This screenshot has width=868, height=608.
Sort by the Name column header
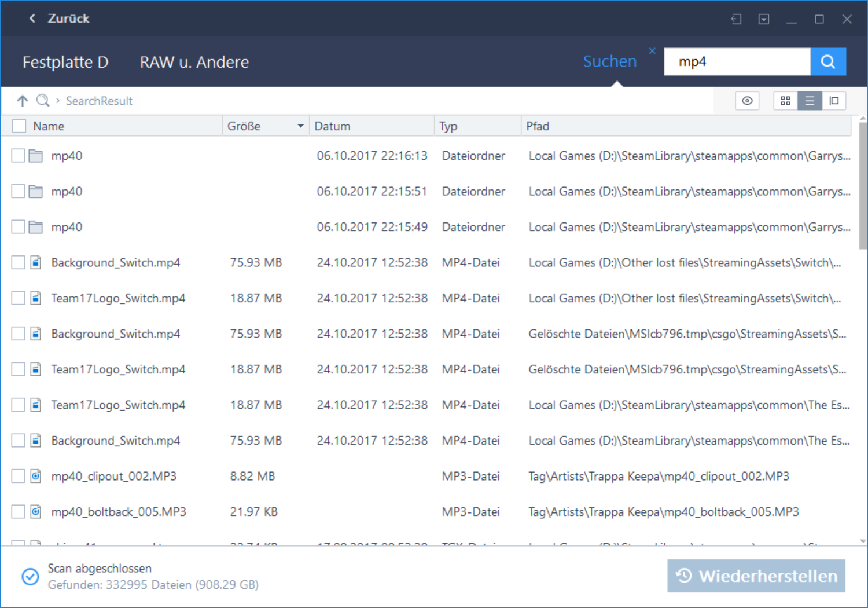pos(49,126)
